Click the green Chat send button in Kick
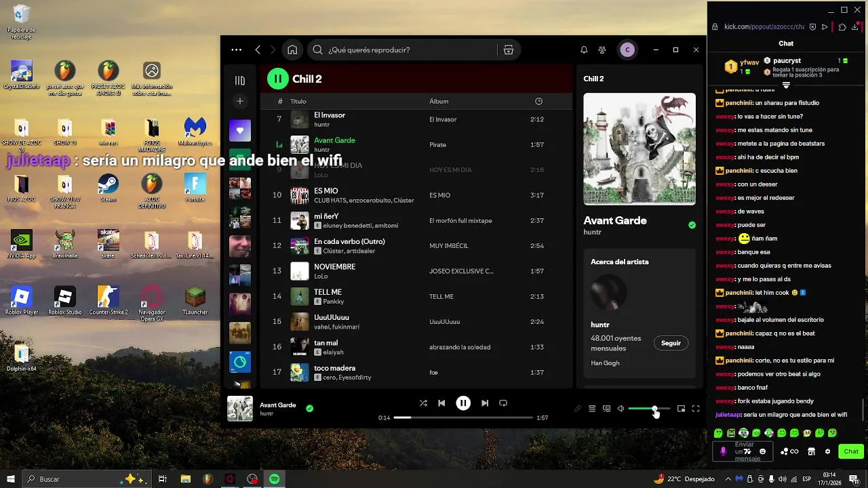 [x=851, y=451]
